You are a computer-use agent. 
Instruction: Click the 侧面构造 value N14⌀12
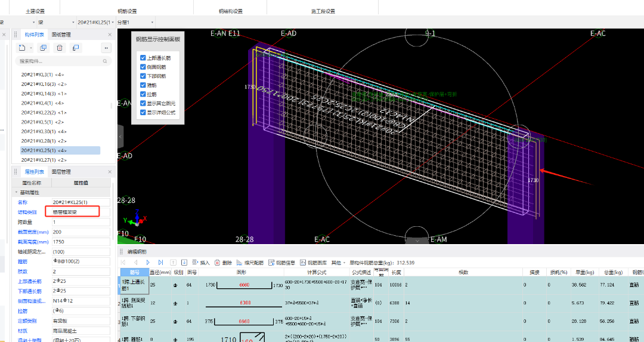pyautogui.click(x=81, y=301)
